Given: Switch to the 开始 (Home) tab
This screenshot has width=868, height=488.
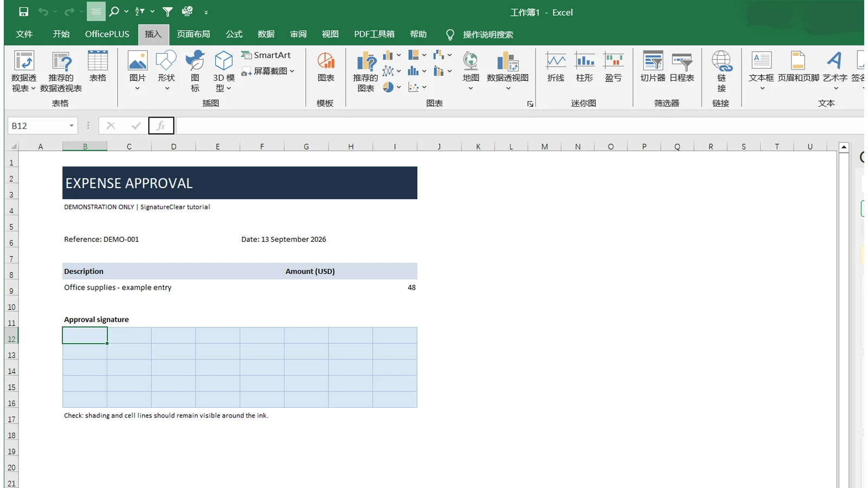Looking at the screenshot, I should [61, 34].
